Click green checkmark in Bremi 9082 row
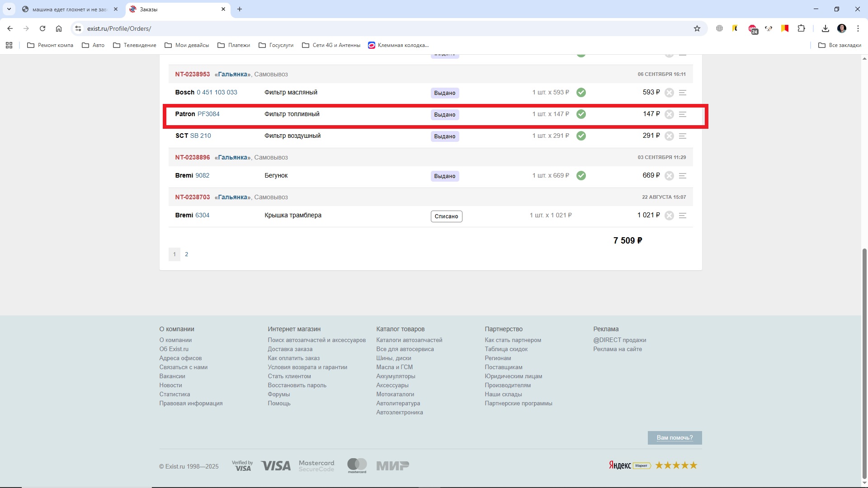The image size is (868, 488). [581, 176]
